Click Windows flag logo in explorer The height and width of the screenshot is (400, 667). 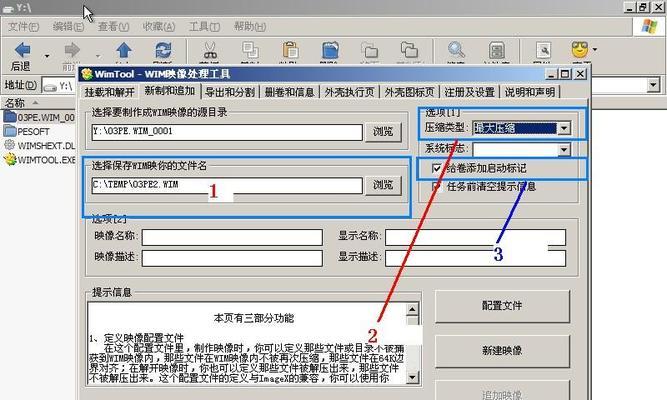pyautogui.click(x=649, y=26)
